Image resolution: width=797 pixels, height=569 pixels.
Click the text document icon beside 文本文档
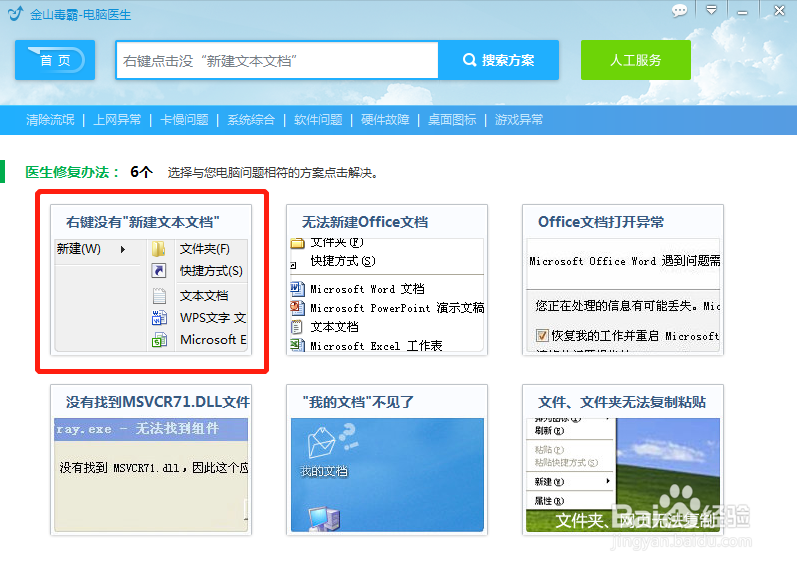click(159, 295)
